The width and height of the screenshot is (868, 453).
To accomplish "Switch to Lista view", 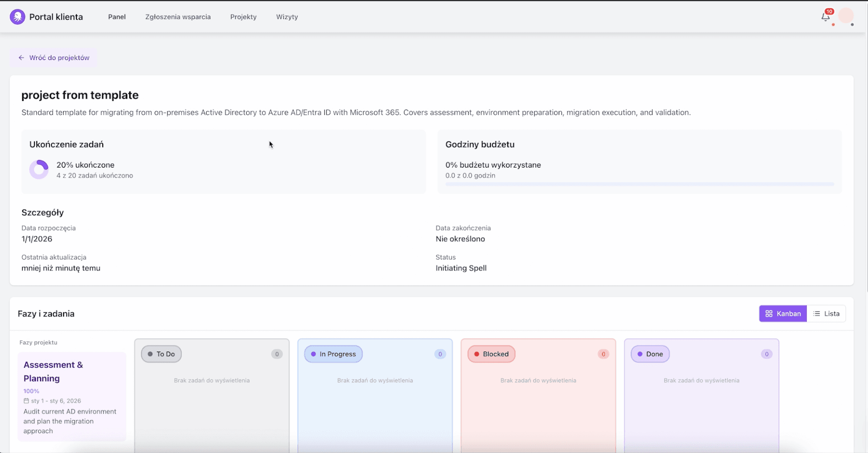I will (827, 313).
